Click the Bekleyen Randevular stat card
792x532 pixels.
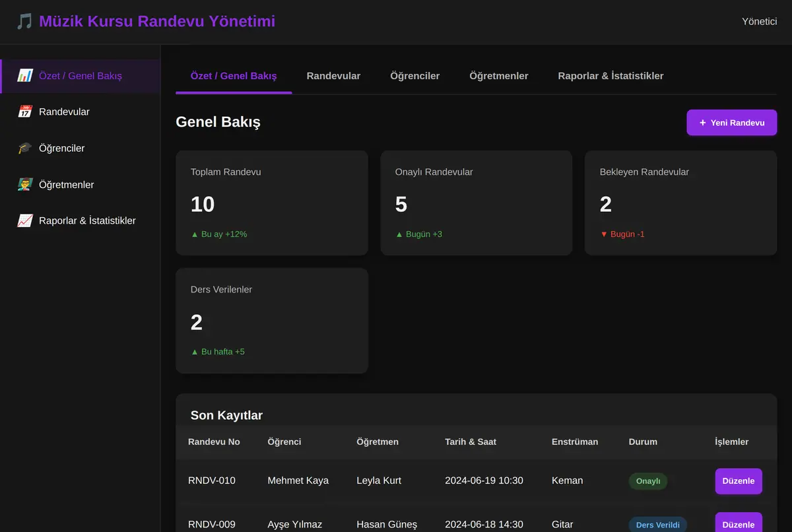point(681,203)
